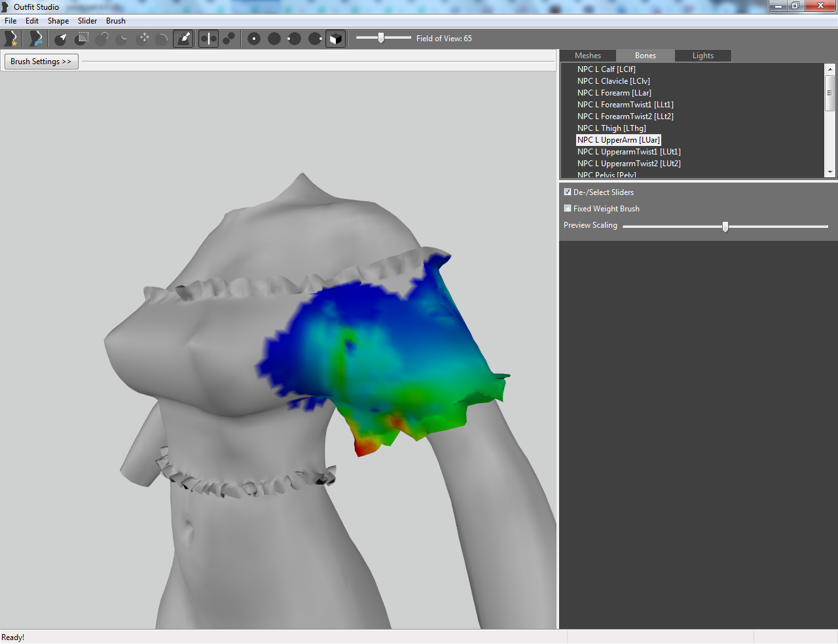This screenshot has height=644, width=838.
Task: Select the Deflate brush tool
Action: 122,39
